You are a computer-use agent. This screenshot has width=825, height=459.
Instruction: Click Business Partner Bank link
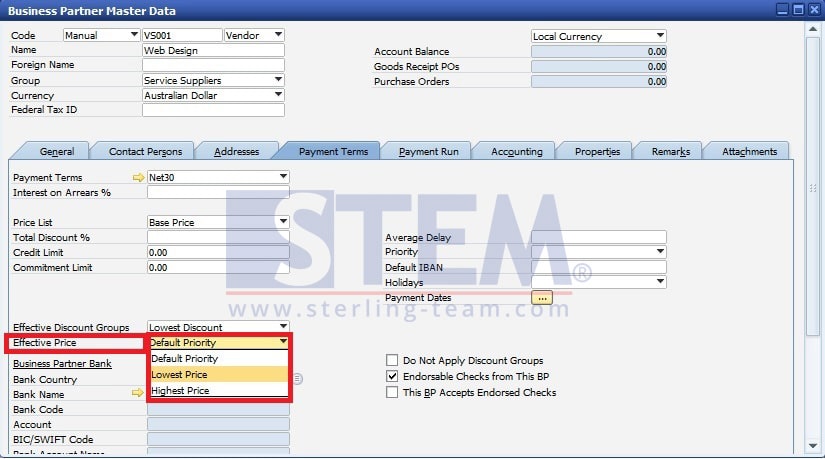coord(62,364)
